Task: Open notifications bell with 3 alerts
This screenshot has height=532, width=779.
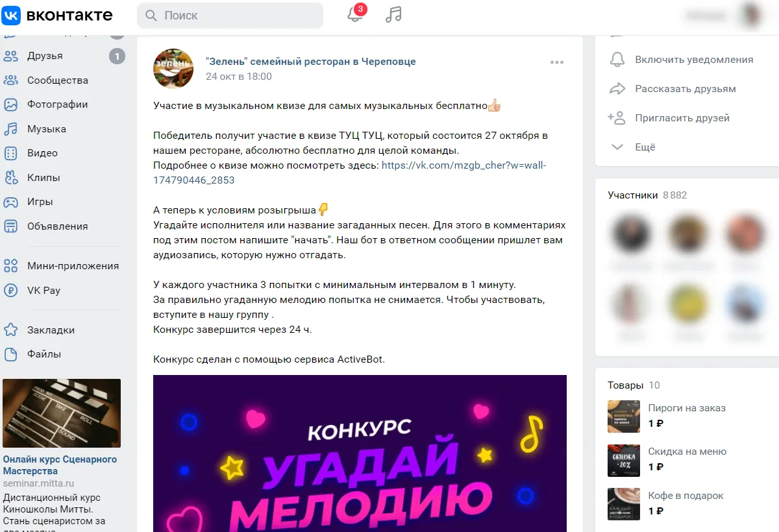Action: pyautogui.click(x=356, y=14)
